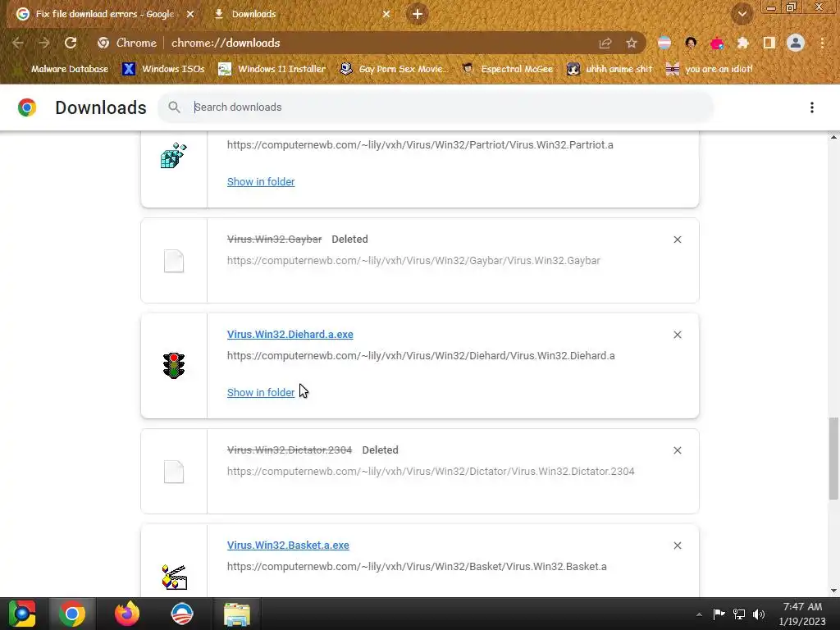Remove Virus.Win32.Basket.a.exe from list
The image size is (840, 630).
point(677,546)
